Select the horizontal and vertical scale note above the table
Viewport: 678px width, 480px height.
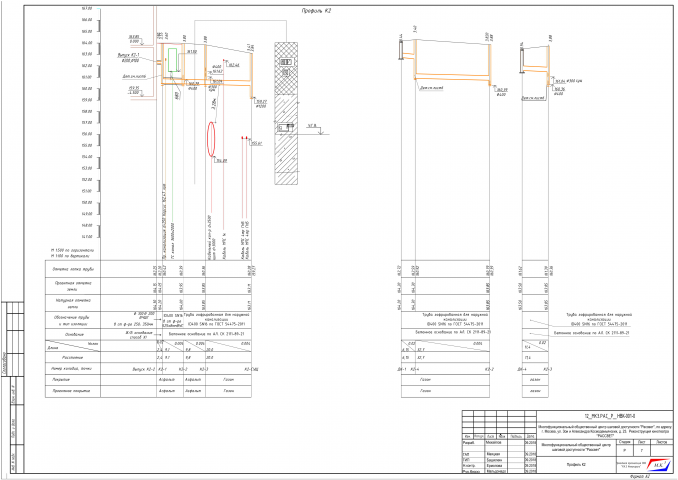pos(72,253)
